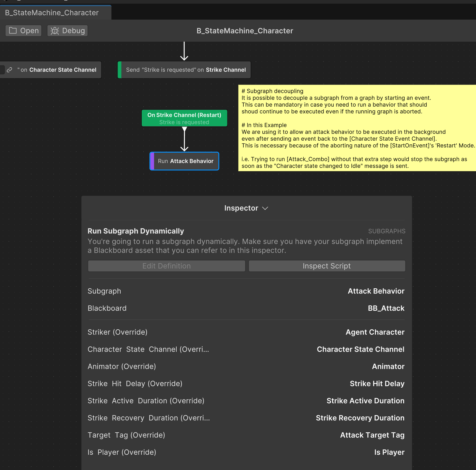The height and width of the screenshot is (470, 476).
Task: Click the Is Player override value
Action: click(389, 452)
